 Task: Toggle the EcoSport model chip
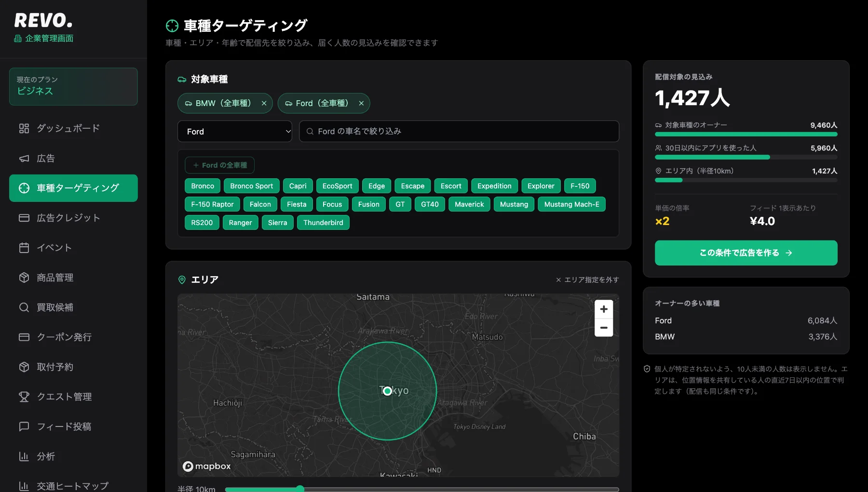[x=337, y=186]
